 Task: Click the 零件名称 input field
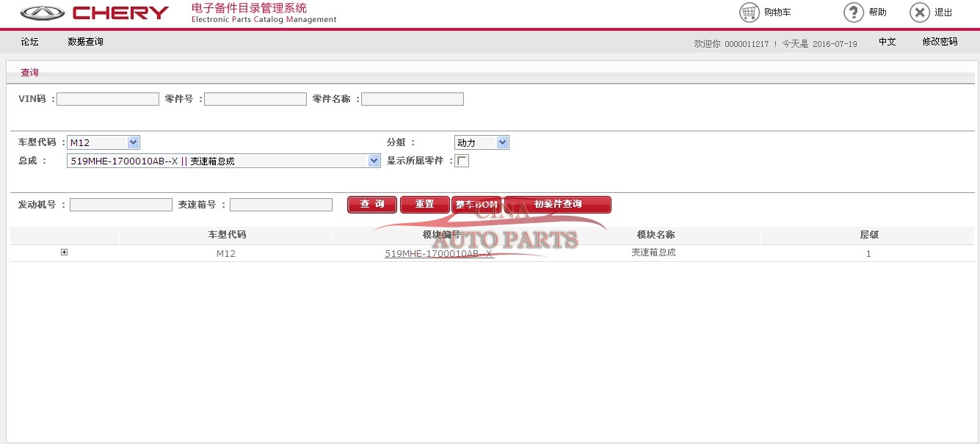click(412, 99)
